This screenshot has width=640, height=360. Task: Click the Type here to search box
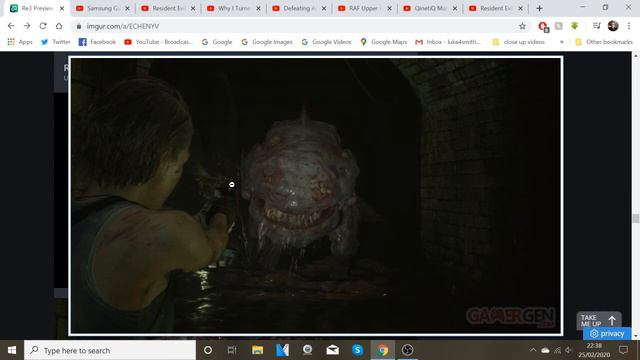110,350
